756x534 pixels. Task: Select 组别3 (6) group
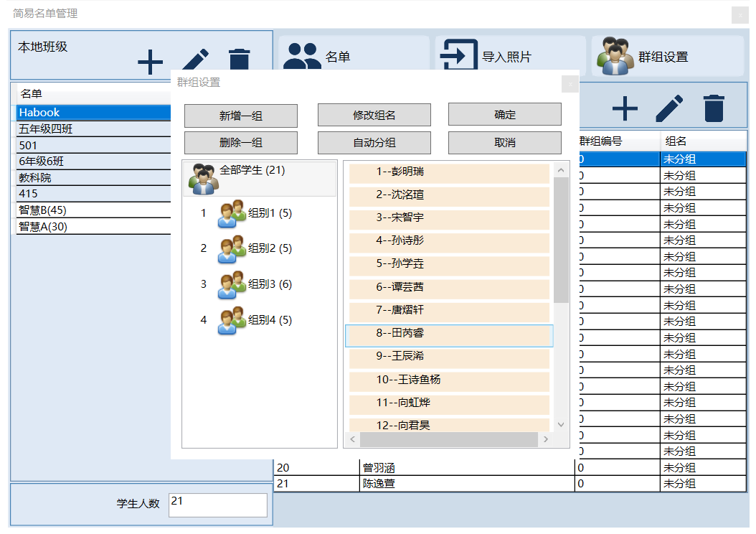270,284
